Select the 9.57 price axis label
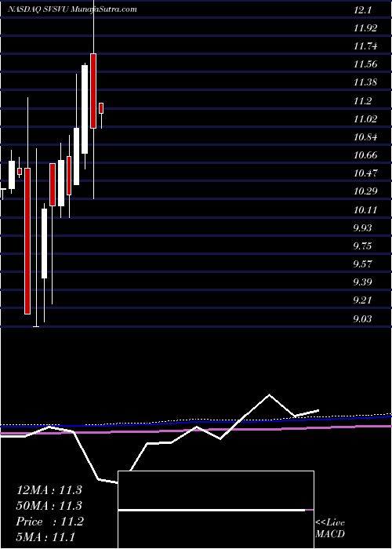 (364, 264)
